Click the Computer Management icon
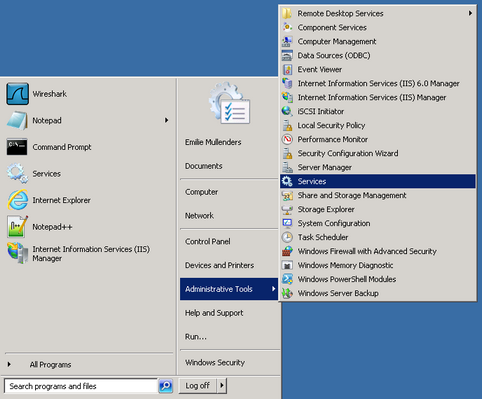The width and height of the screenshot is (482, 399). point(287,41)
